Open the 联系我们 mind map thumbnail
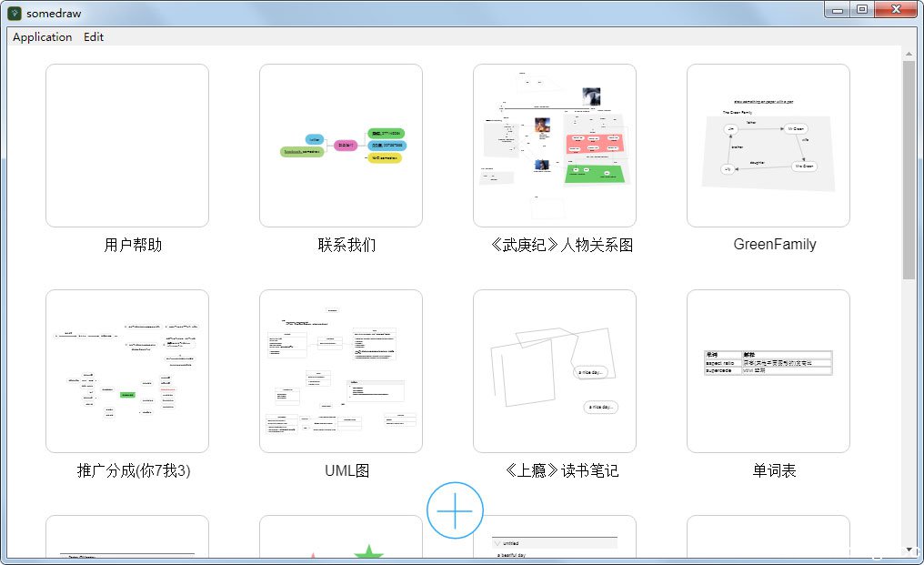Screen dimensions: 924x565 (x=341, y=146)
